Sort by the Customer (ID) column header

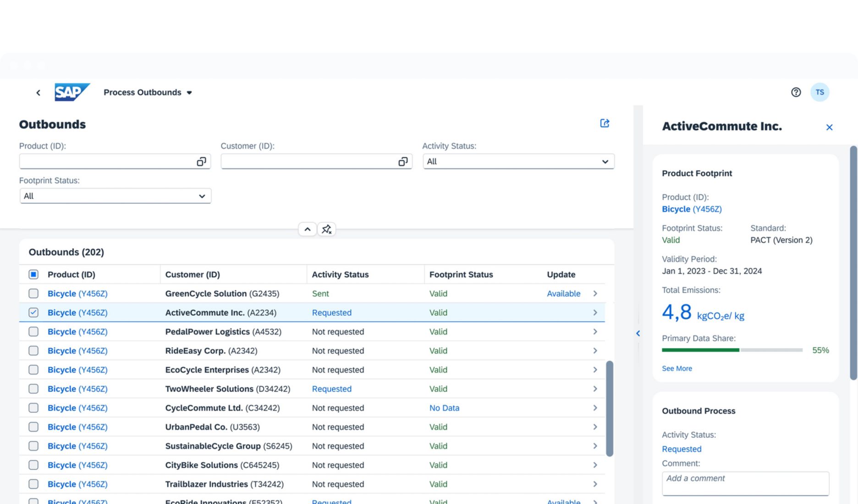(192, 274)
